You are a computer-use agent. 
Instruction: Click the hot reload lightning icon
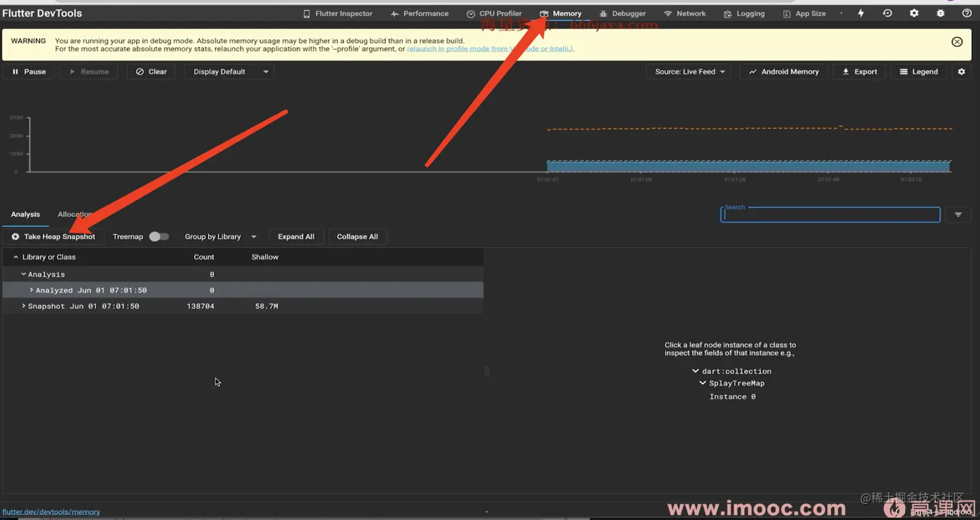tap(861, 13)
